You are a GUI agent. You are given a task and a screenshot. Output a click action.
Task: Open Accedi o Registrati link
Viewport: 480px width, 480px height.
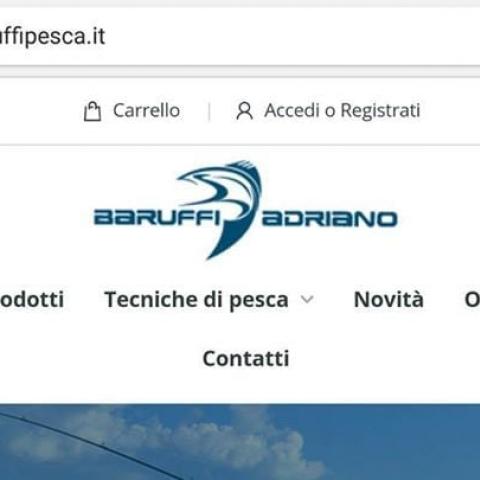tap(342, 111)
